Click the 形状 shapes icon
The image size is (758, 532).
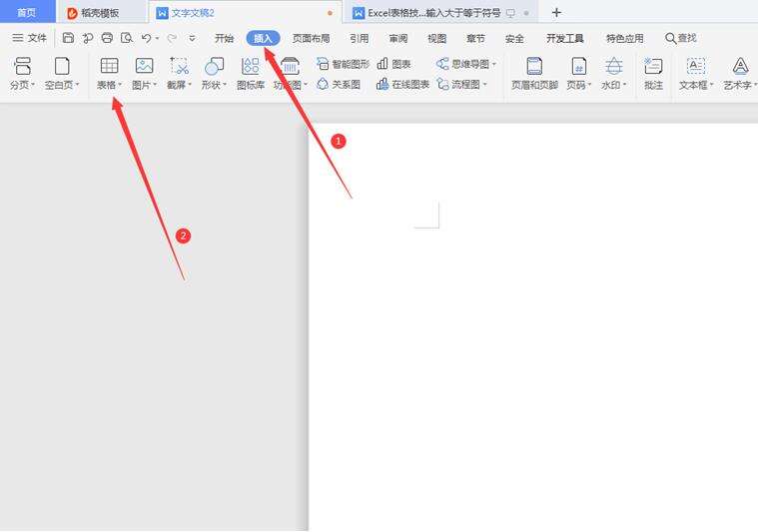pos(214,66)
